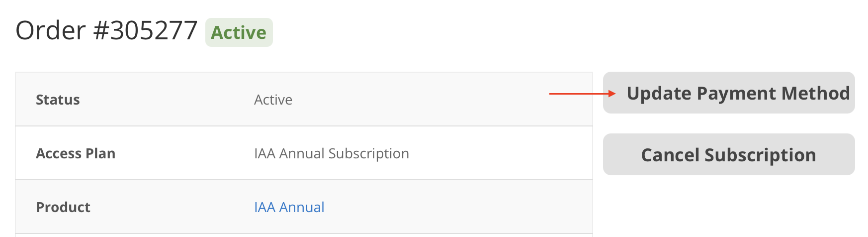The image size is (868, 237).
Task: Click the word Annual in the product link
Action: (302, 207)
